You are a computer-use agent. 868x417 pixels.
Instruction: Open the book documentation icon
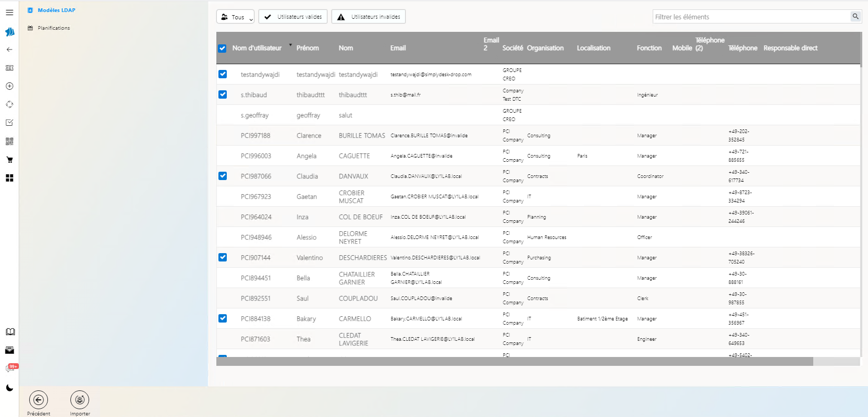point(10,332)
